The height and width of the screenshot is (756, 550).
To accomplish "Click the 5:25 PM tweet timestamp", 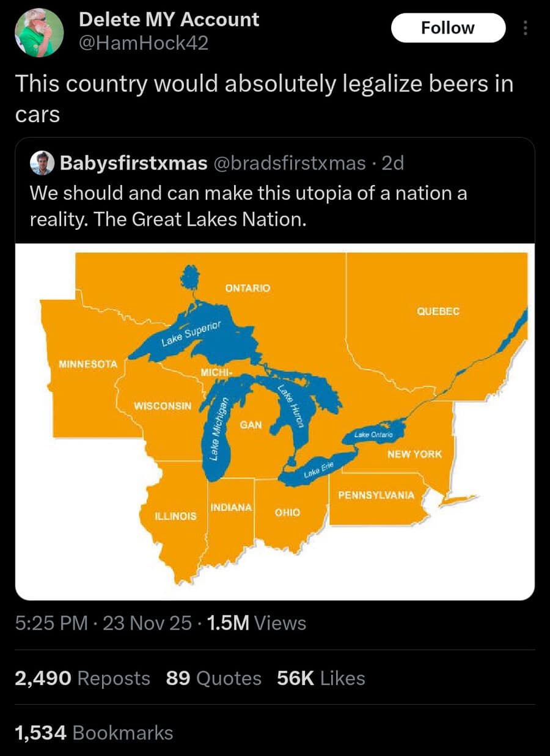I will (x=51, y=623).
